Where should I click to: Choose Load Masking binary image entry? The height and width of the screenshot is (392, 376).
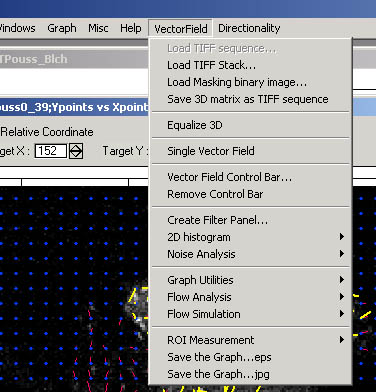pos(251,82)
